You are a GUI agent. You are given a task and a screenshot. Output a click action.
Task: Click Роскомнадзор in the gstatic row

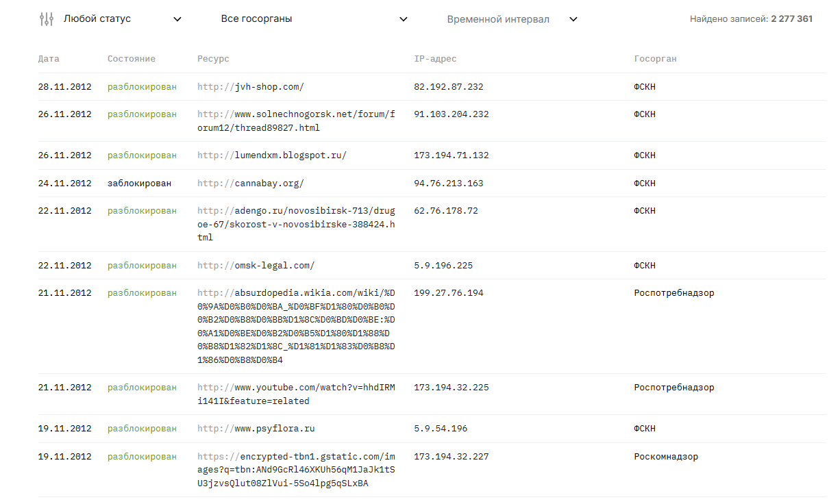click(666, 457)
